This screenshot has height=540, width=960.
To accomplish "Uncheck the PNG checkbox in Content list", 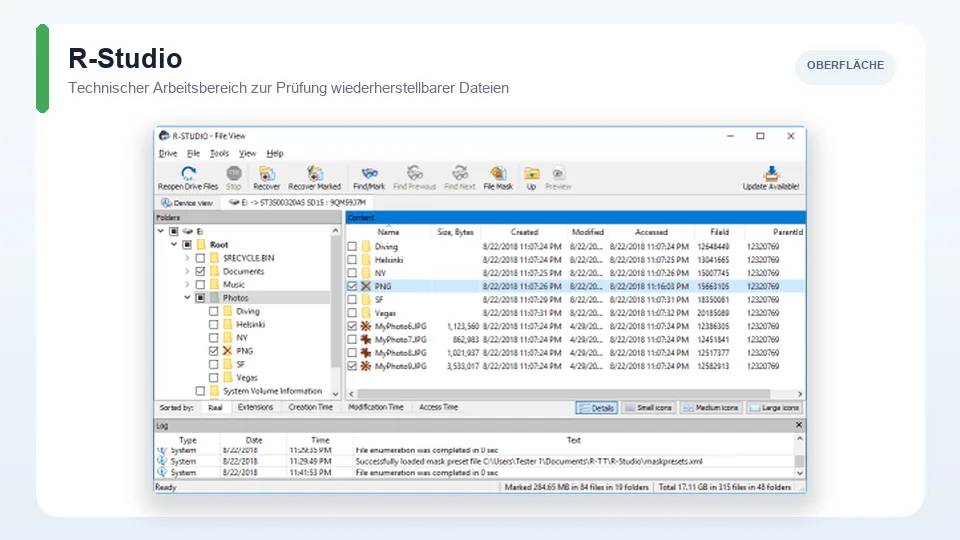I will coord(352,286).
